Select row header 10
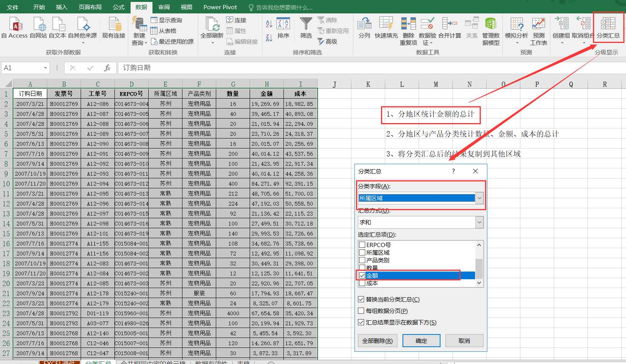Viewport: 626px width, 364px height. coord(6,184)
